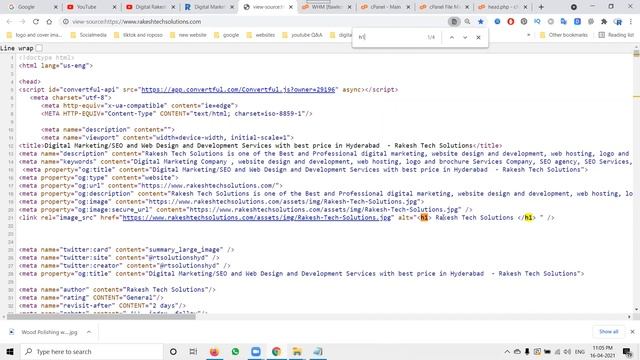Click the title tag text on line 12

260,146
